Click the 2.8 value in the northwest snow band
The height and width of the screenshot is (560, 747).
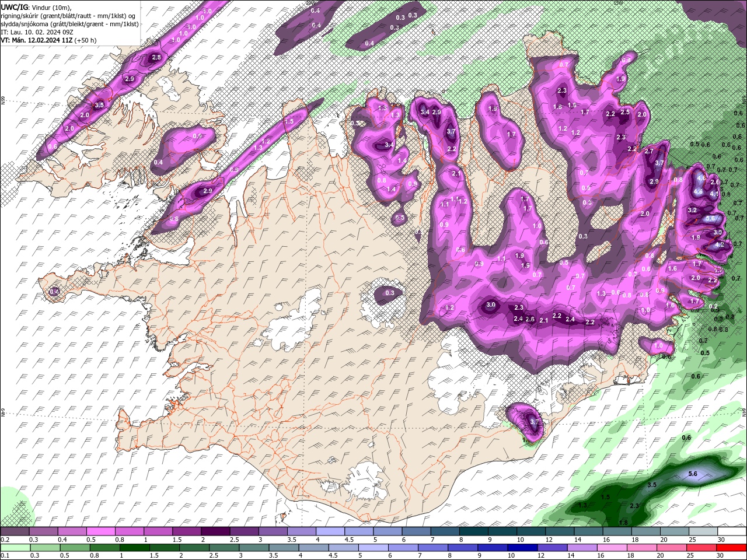(x=156, y=57)
